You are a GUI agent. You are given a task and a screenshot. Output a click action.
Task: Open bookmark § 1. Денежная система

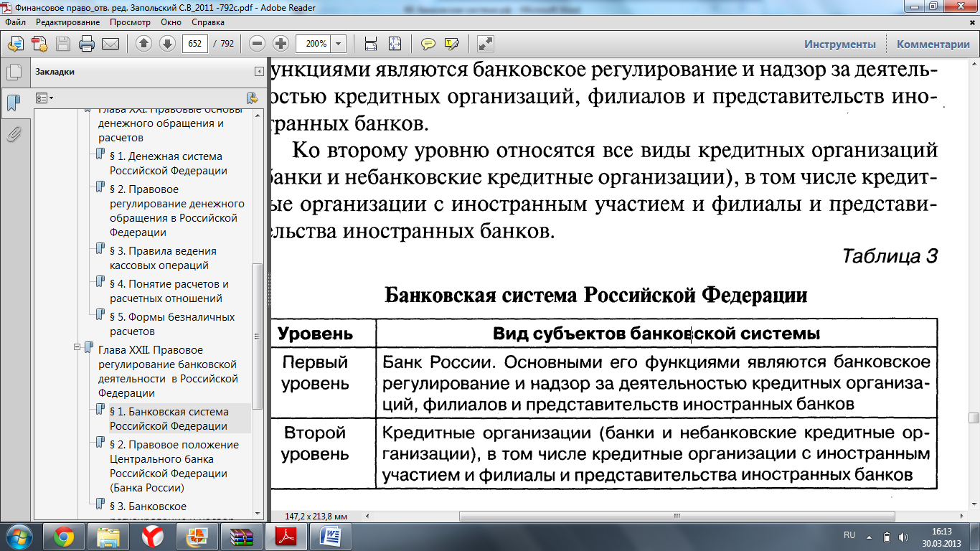(x=166, y=164)
